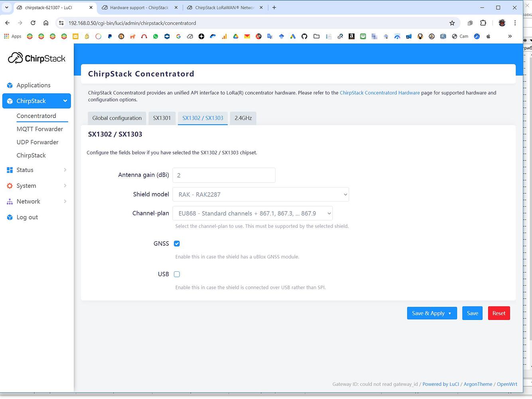Click Log out in the sidebar
The image size is (532, 399).
27,217
